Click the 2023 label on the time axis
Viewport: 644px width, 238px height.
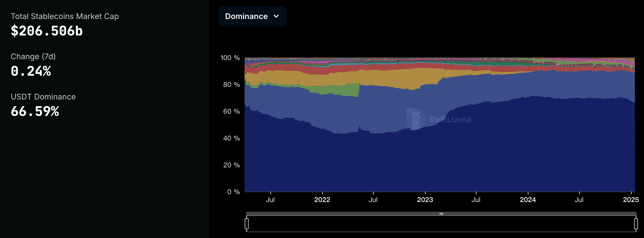(425, 199)
